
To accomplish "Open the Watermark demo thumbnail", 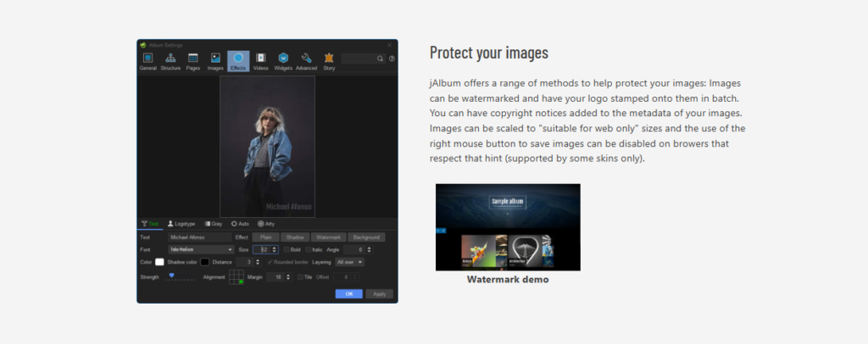I will (508, 227).
